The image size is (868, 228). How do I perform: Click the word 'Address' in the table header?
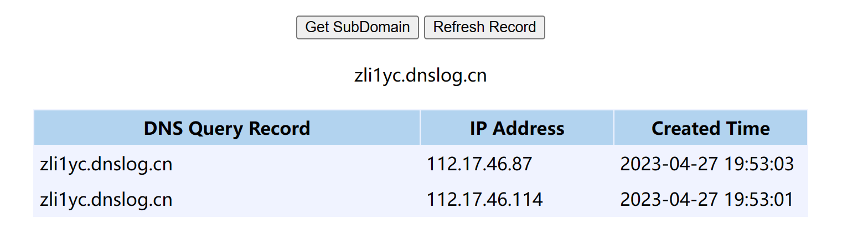[x=529, y=129]
